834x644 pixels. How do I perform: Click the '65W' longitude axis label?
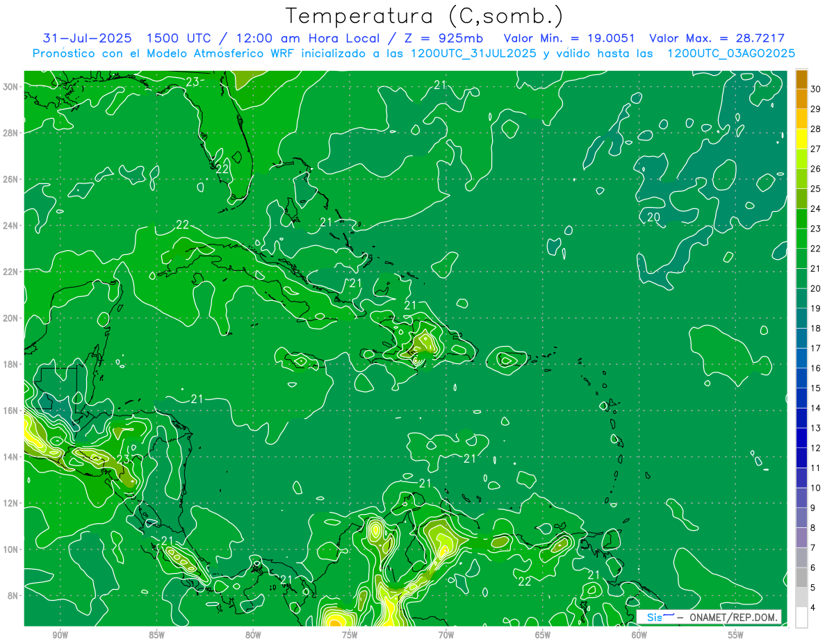coord(543,635)
